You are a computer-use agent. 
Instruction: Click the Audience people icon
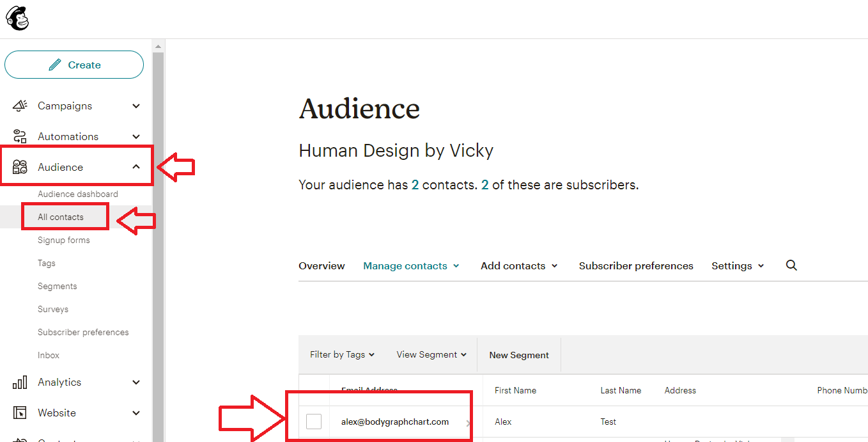point(20,167)
